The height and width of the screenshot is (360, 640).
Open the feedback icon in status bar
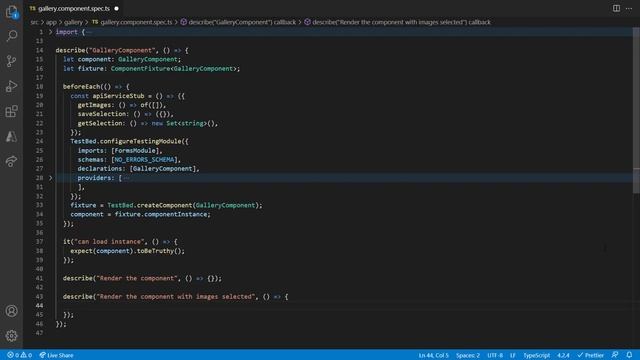click(x=615, y=355)
